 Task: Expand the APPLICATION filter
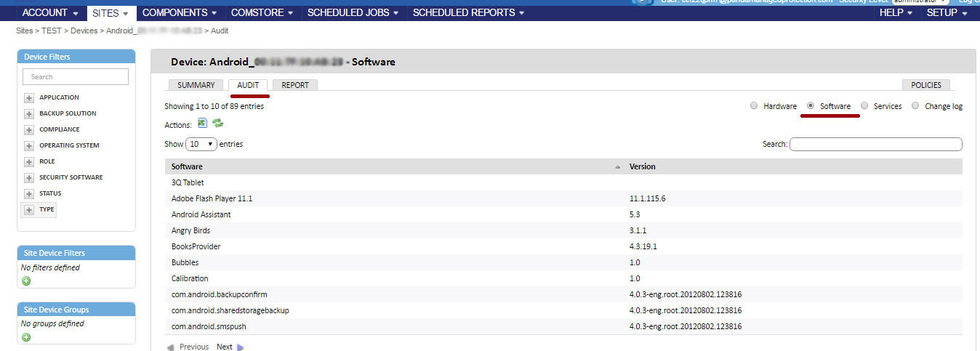click(29, 98)
